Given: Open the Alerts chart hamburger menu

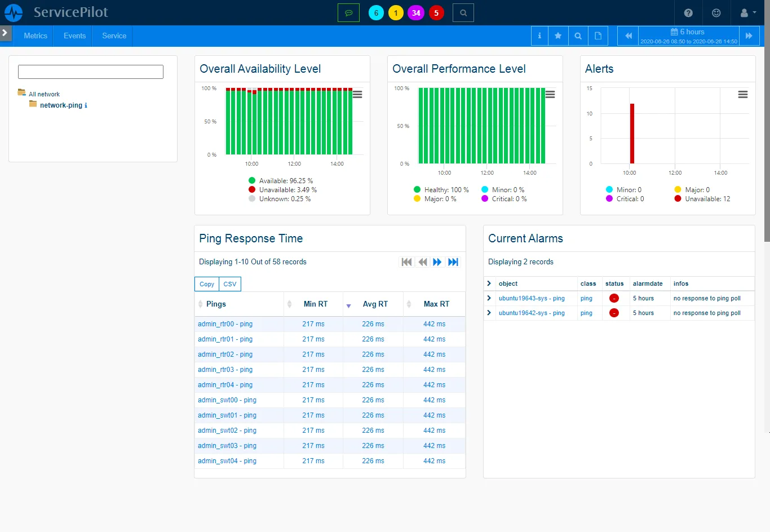Looking at the screenshot, I should (742, 94).
